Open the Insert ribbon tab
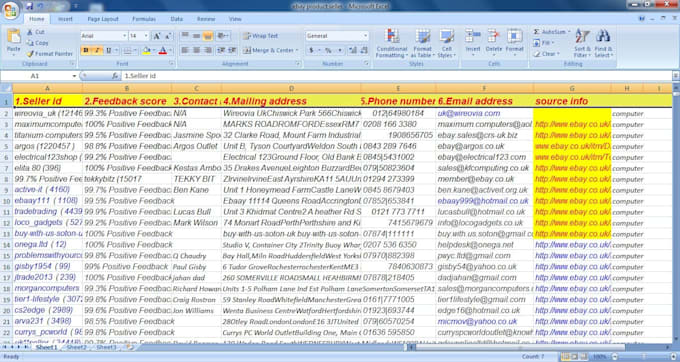The height and width of the screenshot is (362, 680). coord(65,19)
